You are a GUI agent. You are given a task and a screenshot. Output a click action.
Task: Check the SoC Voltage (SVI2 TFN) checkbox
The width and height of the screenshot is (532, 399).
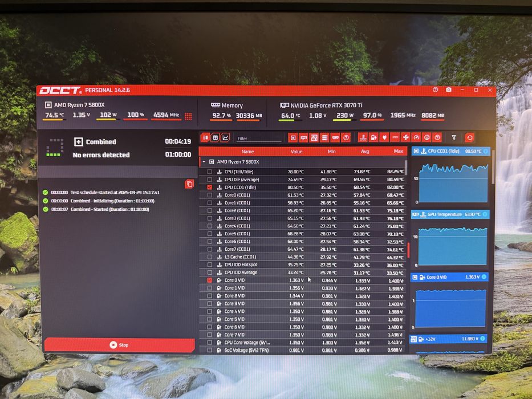coord(210,350)
